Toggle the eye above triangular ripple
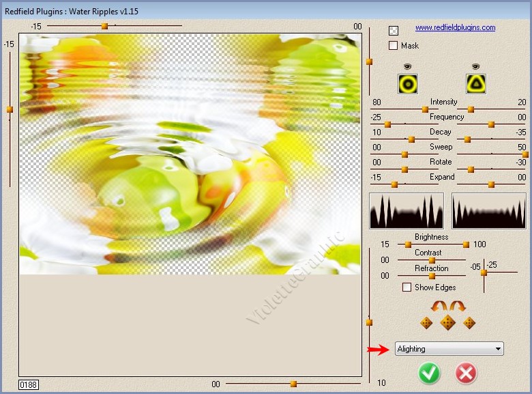 475,66
